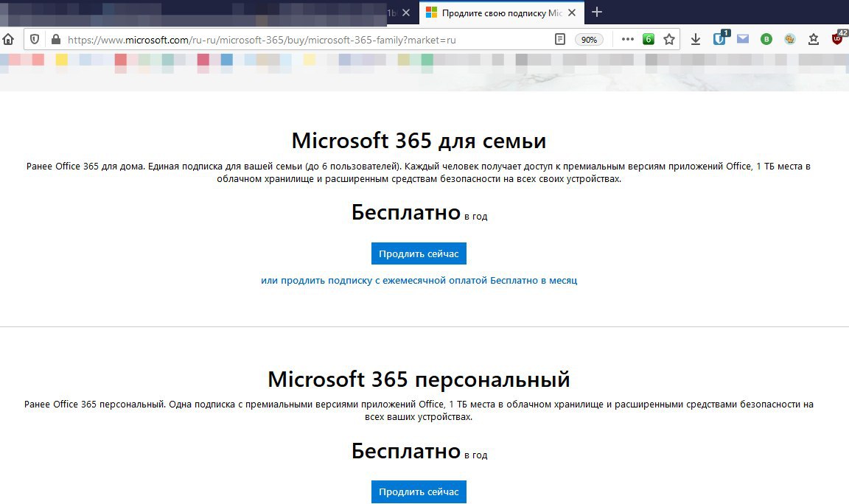Click 'Продлить сейчас' under Microsoft 365 для семьи
Image resolution: width=849 pixels, height=504 pixels.
click(x=419, y=253)
